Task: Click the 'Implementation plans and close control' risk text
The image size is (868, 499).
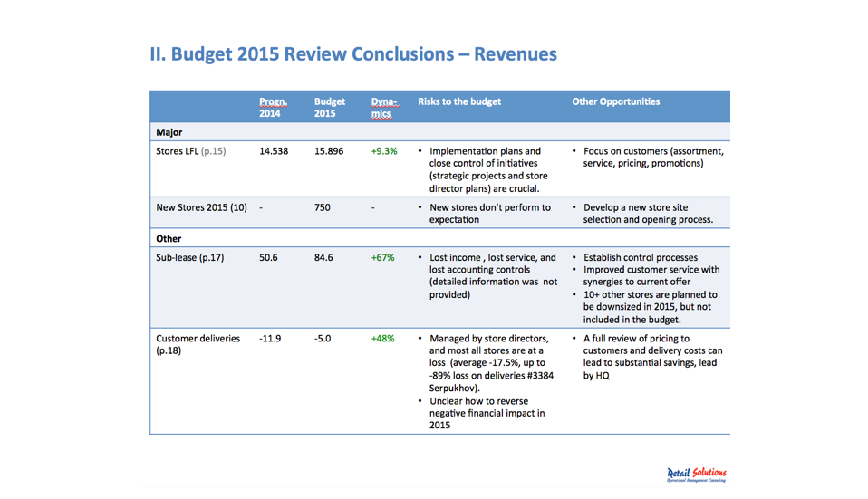Action: point(488,170)
